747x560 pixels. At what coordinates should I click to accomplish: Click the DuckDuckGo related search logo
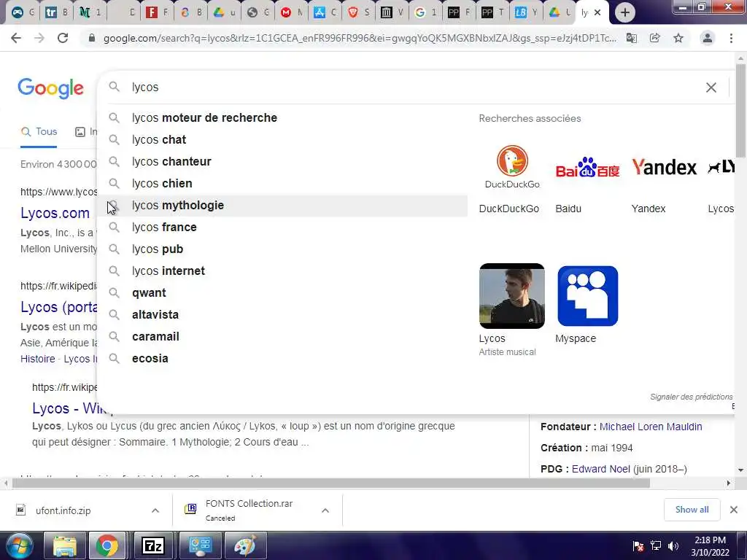(x=512, y=167)
